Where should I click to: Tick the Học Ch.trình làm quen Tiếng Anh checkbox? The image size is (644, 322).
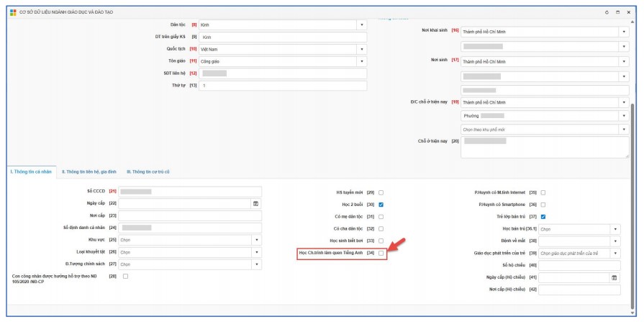(381, 254)
